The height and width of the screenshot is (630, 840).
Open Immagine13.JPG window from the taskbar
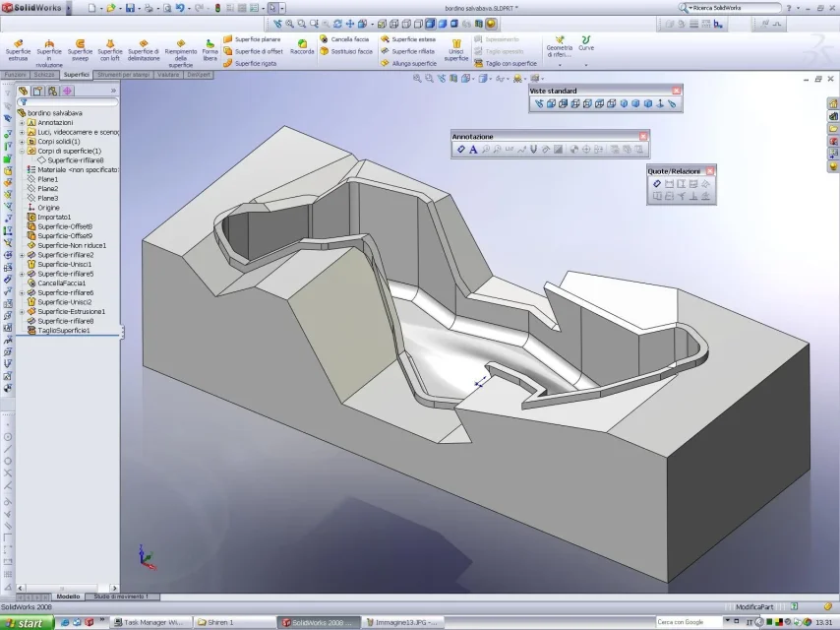tap(403, 622)
